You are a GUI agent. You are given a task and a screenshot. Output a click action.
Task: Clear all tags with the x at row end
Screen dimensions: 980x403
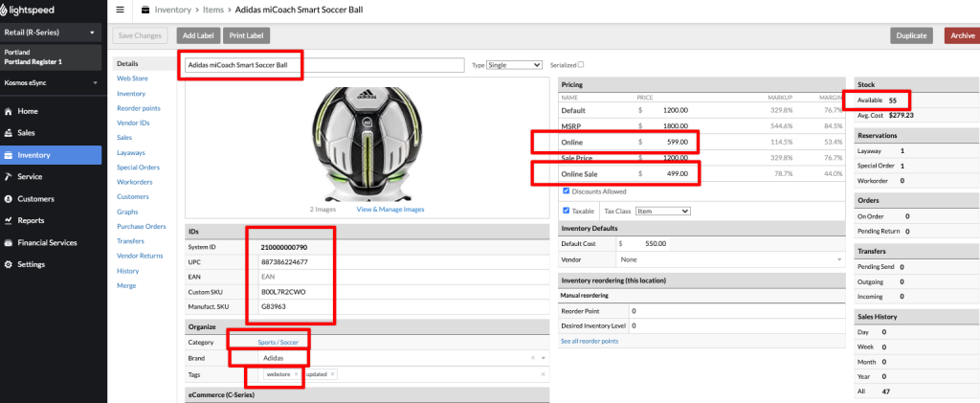click(543, 374)
